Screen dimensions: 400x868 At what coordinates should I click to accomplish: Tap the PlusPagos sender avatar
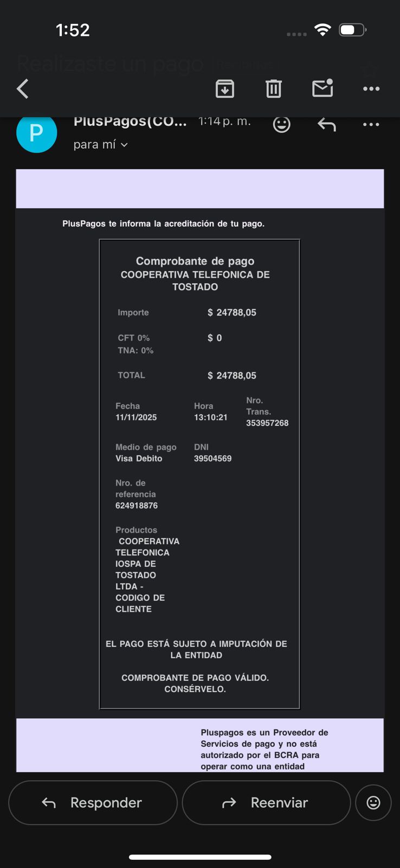point(36,132)
